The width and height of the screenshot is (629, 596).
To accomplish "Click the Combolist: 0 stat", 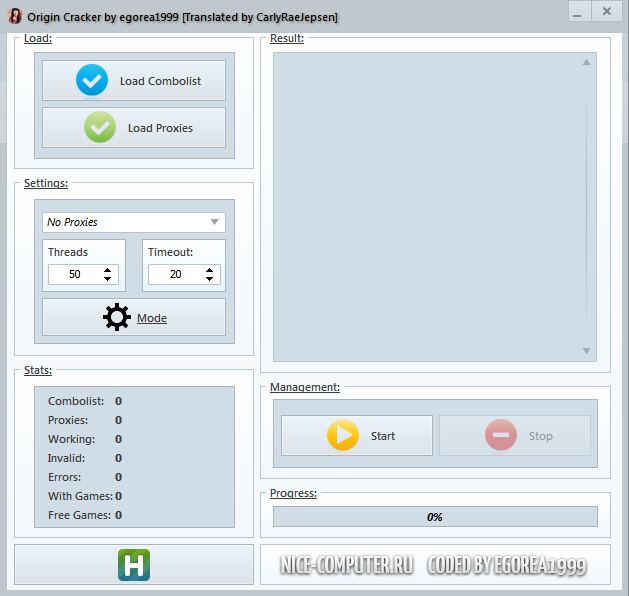I will click(x=85, y=401).
